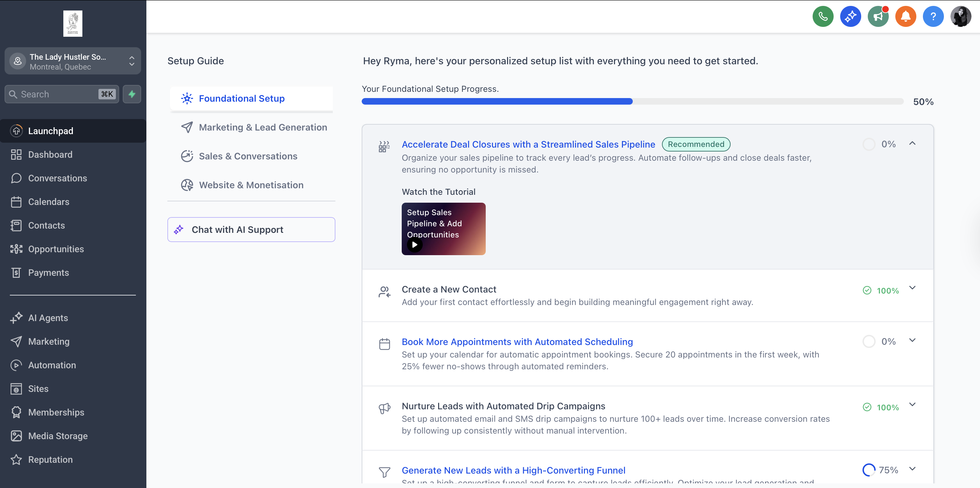980x488 pixels.
Task: Collapse the Sales Pipeline setup card
Action: (x=912, y=143)
